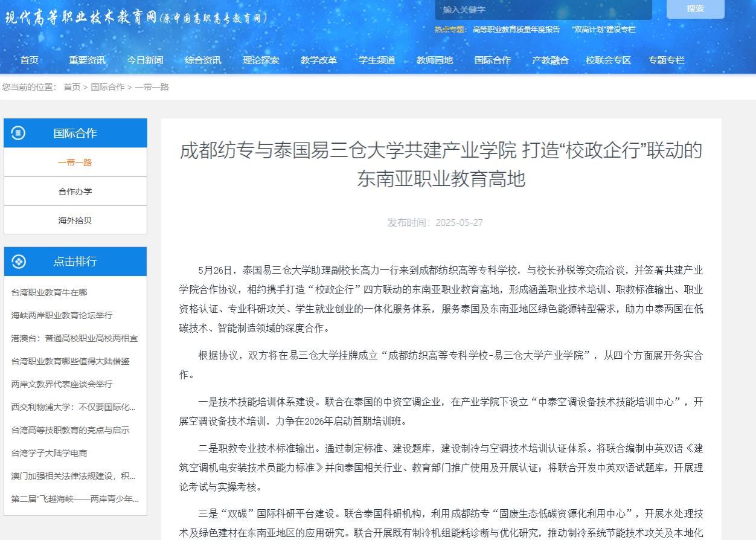Click the site logo 现代高等职业技术教育网

click(x=136, y=18)
